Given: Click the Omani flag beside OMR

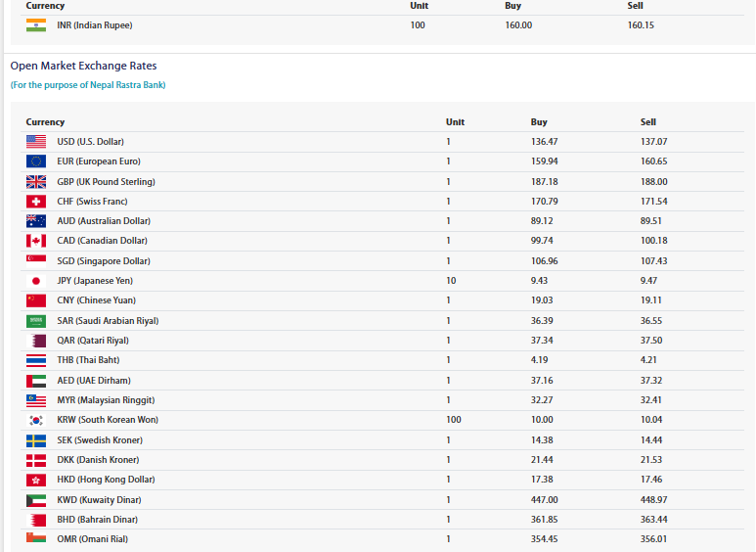Looking at the screenshot, I should click(x=36, y=537).
